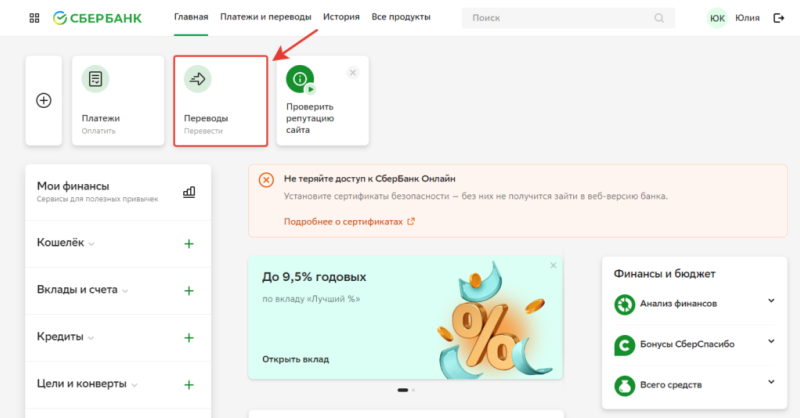Image resolution: width=800 pixels, height=418 pixels.
Task: Click the red error circle icon
Action: point(266,180)
